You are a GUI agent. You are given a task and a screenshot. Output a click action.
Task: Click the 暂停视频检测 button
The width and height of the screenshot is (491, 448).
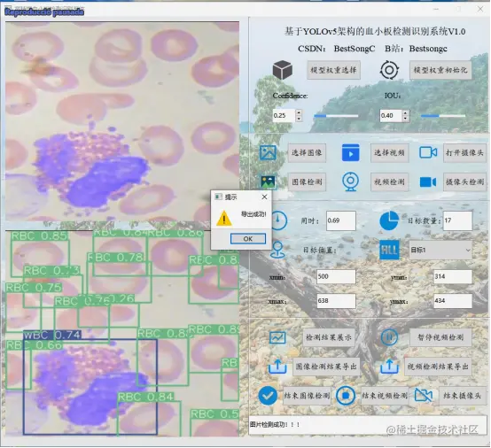click(440, 337)
